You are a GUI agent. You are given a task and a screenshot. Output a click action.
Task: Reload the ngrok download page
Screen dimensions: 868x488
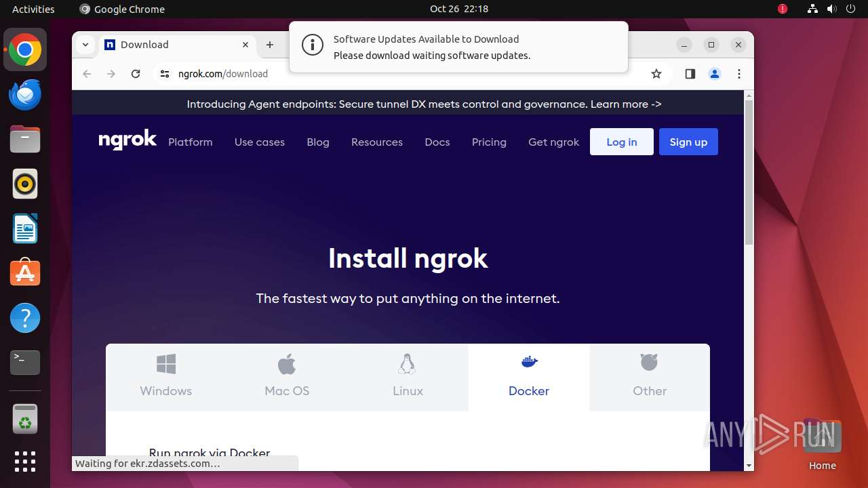pyautogui.click(x=136, y=74)
